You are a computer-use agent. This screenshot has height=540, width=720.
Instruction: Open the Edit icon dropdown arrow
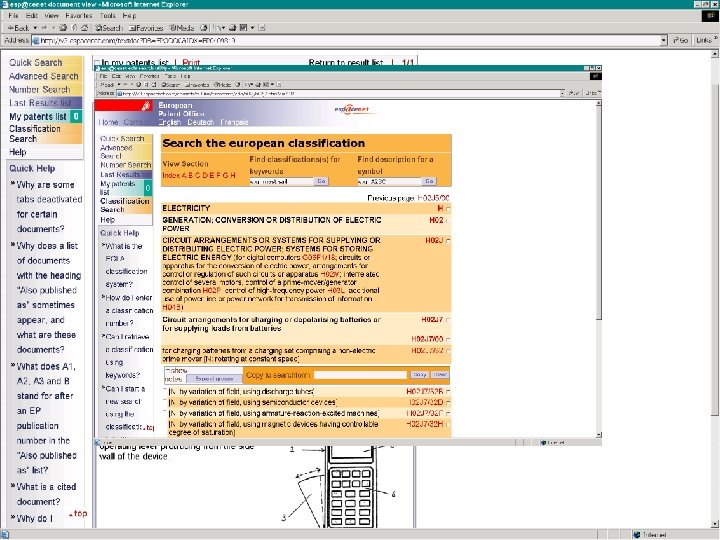point(252,28)
